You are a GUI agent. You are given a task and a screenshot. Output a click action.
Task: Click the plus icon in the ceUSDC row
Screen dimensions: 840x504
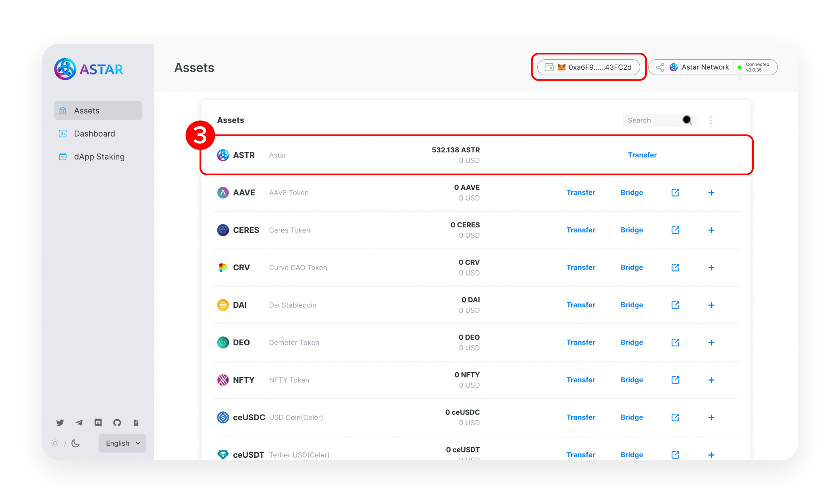point(711,417)
